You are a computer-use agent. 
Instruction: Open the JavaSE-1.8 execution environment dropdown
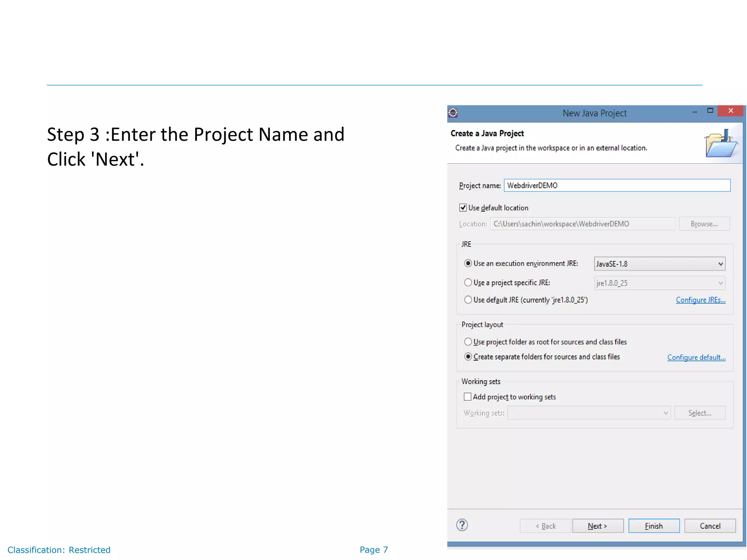click(659, 264)
